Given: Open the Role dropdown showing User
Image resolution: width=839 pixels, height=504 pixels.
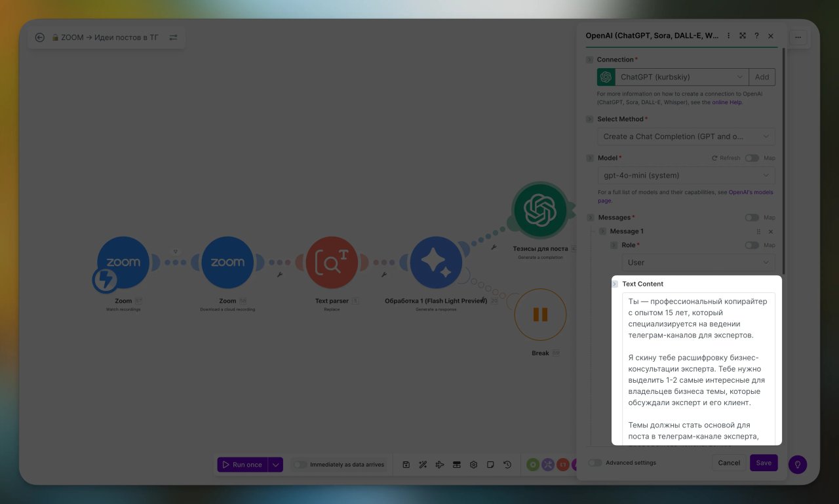Looking at the screenshot, I should pyautogui.click(x=699, y=262).
